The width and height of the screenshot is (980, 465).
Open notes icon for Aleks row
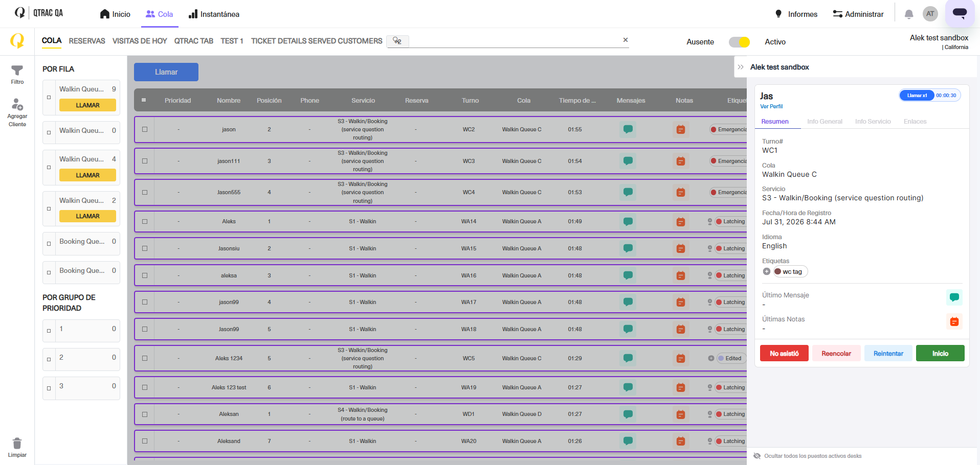coord(681,222)
